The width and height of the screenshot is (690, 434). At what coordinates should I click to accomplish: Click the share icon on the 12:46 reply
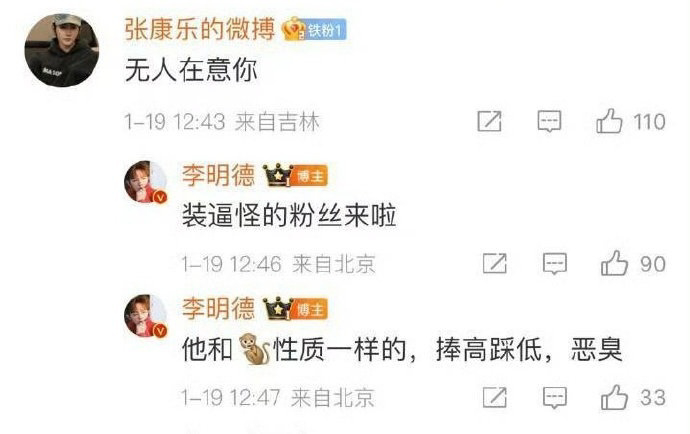pyautogui.click(x=495, y=263)
